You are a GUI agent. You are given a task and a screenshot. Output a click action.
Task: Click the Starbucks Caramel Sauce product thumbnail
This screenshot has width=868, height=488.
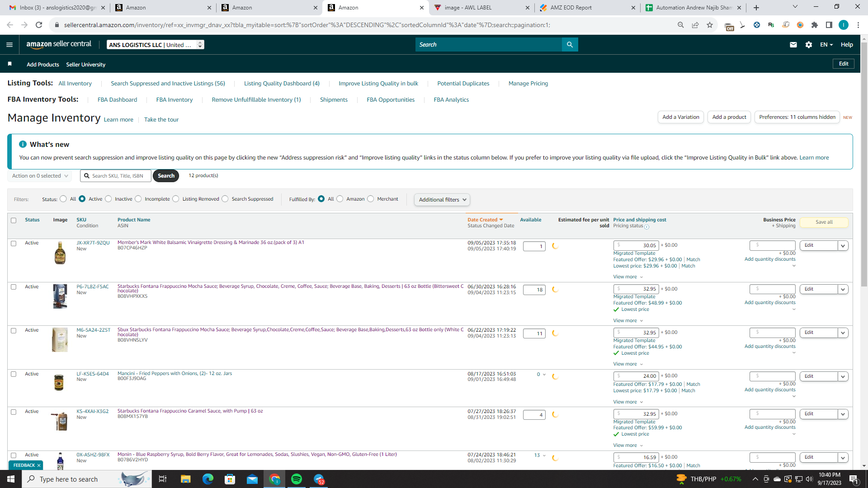tap(60, 421)
